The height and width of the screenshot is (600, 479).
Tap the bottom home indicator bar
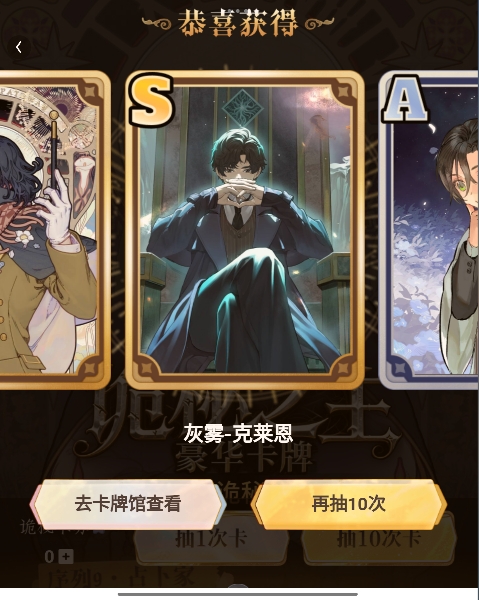(238, 594)
